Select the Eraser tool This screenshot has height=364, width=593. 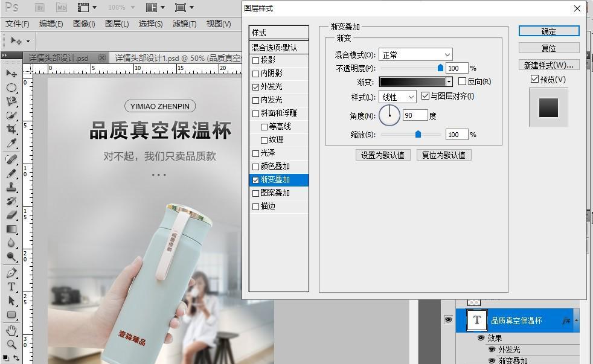pos(11,215)
